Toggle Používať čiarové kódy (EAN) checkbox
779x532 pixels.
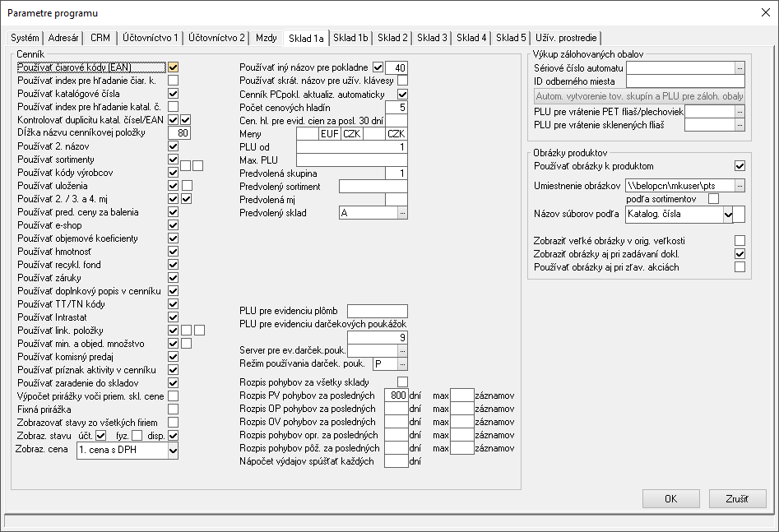(174, 67)
